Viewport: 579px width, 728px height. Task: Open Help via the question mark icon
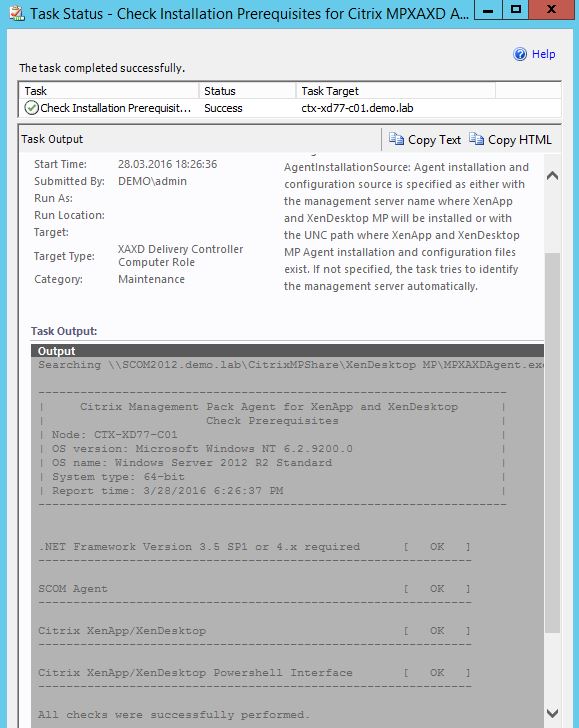point(520,54)
